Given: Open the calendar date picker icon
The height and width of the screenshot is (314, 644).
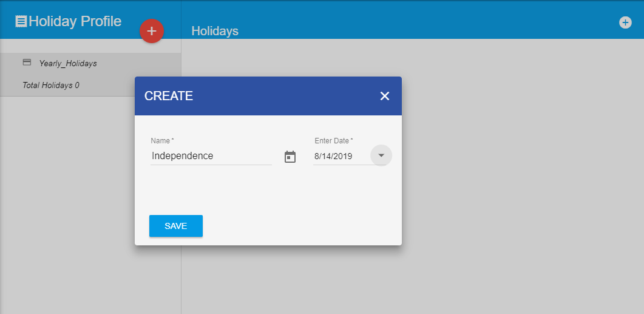Looking at the screenshot, I should point(290,157).
